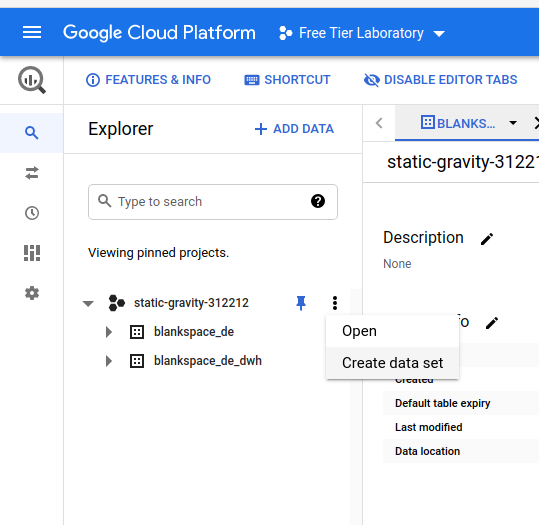Click the Last modified row label
Image resolution: width=539 pixels, height=525 pixels.
click(428, 427)
